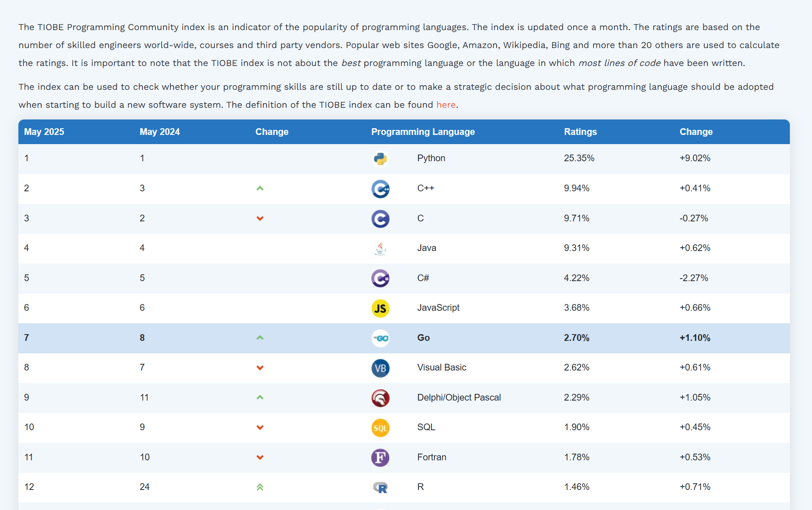Click the purple Fortran F logo
Image resolution: width=812 pixels, height=510 pixels.
click(x=380, y=457)
